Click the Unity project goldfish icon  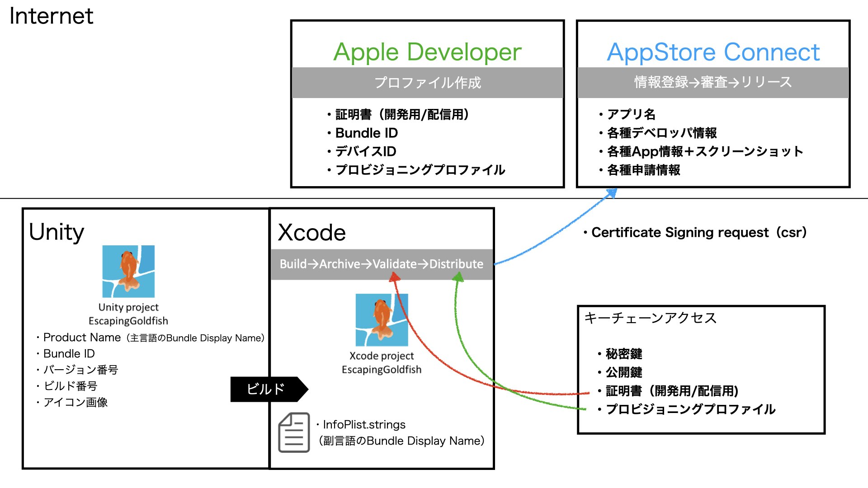pyautogui.click(x=128, y=271)
